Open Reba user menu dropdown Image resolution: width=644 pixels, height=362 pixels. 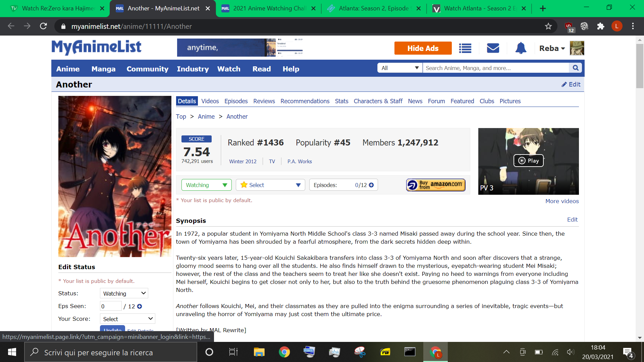click(x=552, y=48)
